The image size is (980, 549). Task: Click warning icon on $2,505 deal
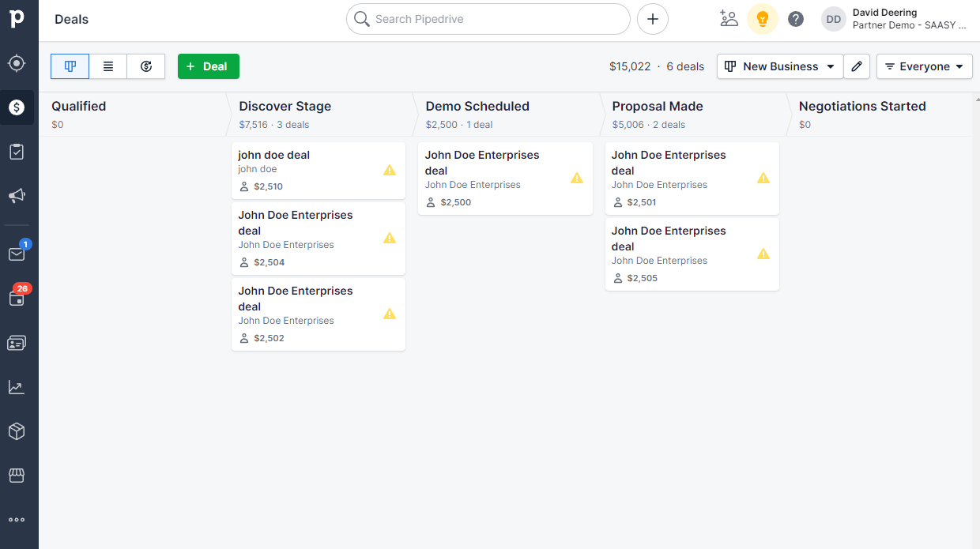click(x=763, y=254)
